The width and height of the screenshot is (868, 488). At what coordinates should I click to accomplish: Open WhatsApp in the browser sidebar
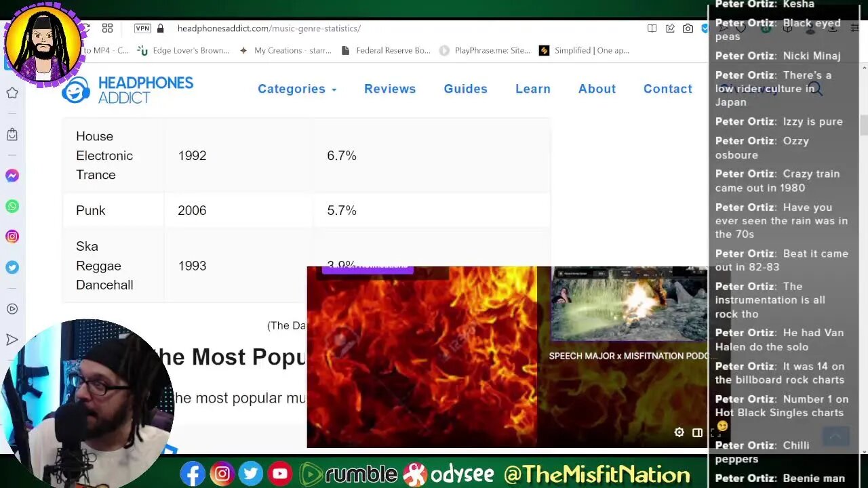coord(12,206)
